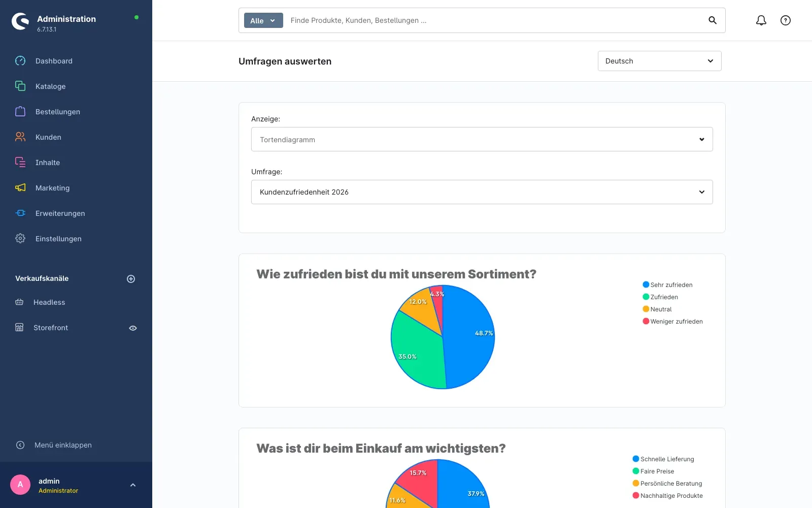812x508 pixels.
Task: Click the Storefront shop icon
Action: 19,328
